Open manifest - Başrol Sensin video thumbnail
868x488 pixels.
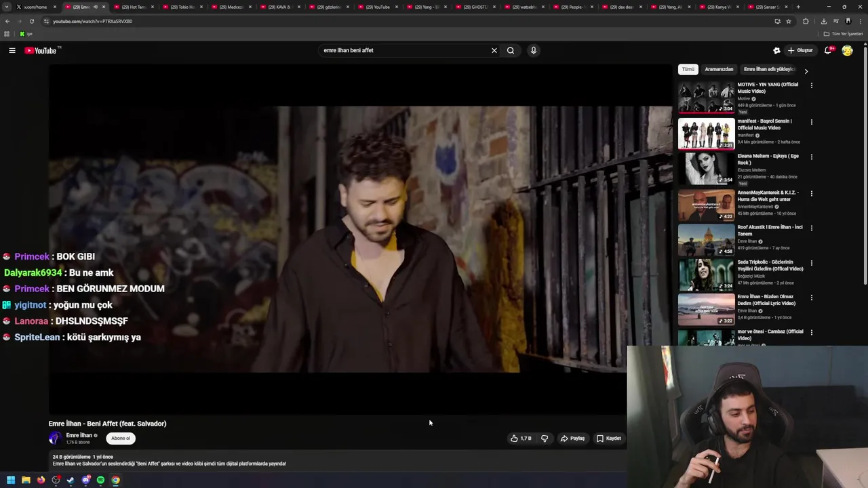tap(706, 134)
